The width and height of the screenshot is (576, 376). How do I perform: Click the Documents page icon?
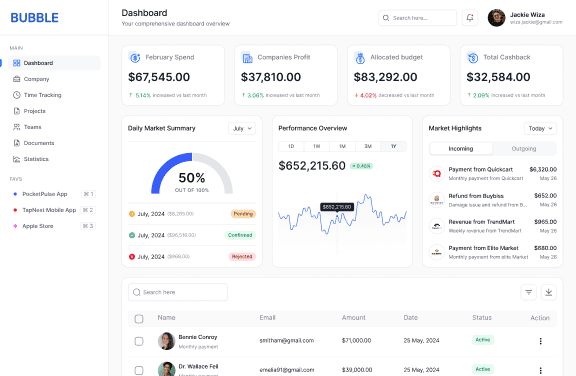coord(17,143)
